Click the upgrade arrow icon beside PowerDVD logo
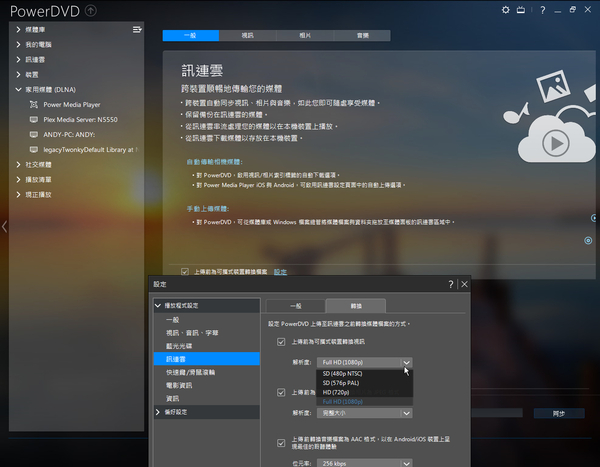This screenshot has width=600, height=467. (x=92, y=11)
